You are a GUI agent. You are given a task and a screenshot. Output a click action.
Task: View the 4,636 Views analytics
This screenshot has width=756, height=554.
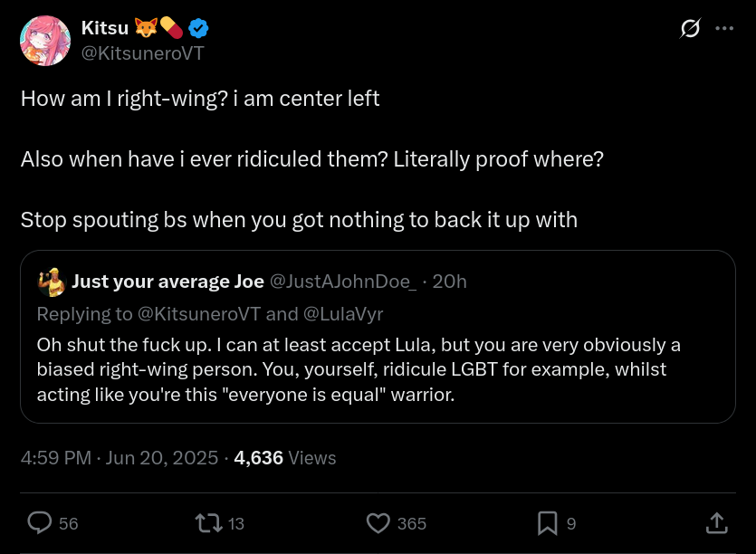click(x=285, y=458)
